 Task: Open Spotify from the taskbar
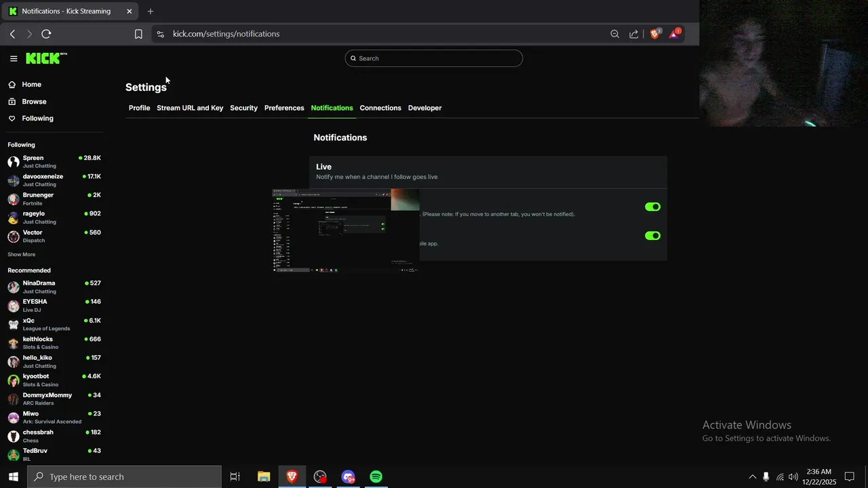(376, 477)
